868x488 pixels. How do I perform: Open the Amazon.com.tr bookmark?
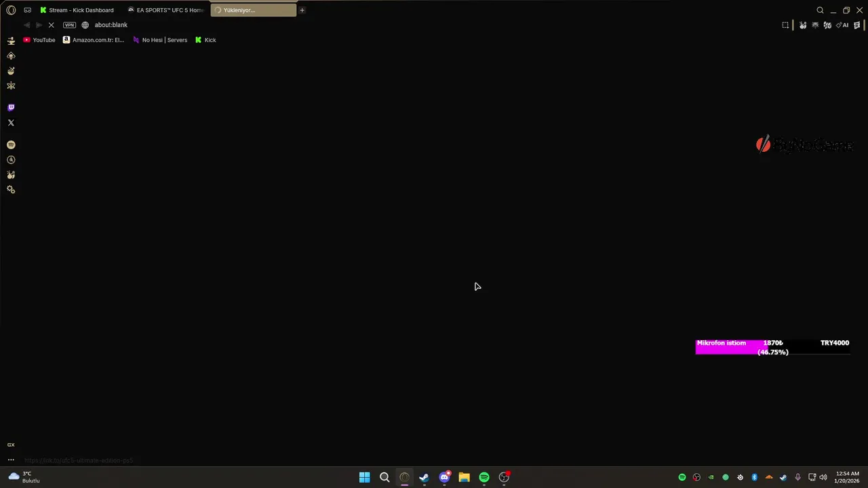tap(94, 40)
